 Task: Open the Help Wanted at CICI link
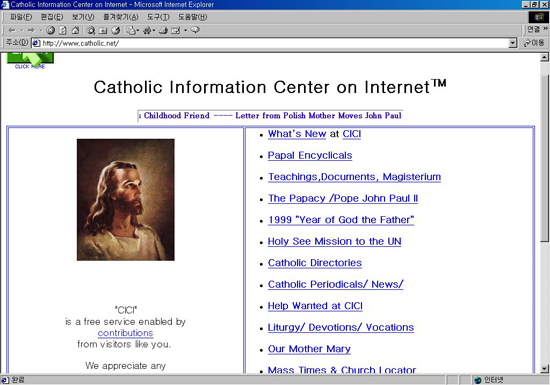(x=315, y=306)
